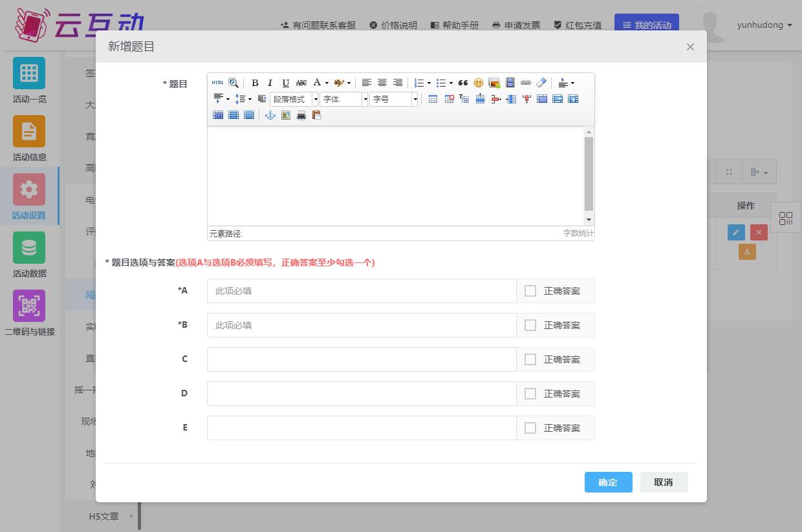Insert blockquote

click(x=462, y=83)
